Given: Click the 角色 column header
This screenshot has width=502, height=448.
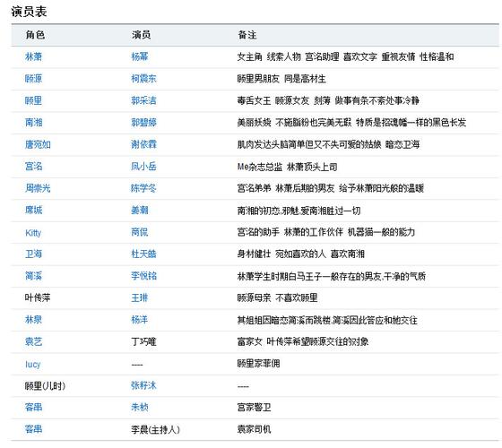Looking at the screenshot, I should tap(35, 35).
